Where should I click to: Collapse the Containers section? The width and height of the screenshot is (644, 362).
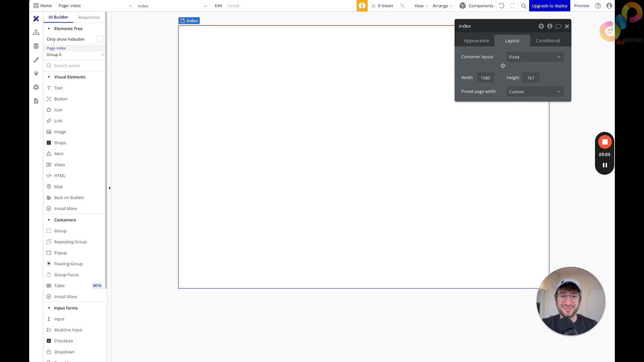tap(49, 220)
